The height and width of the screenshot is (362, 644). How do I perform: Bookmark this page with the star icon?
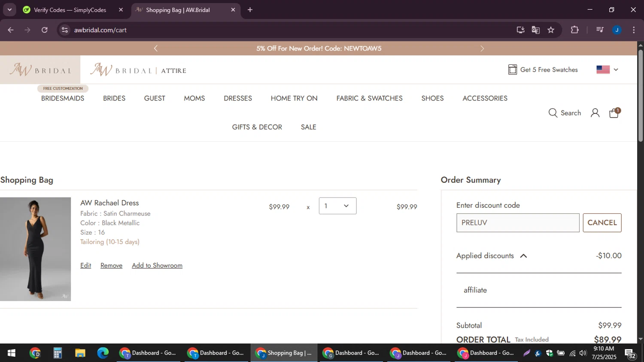551,30
